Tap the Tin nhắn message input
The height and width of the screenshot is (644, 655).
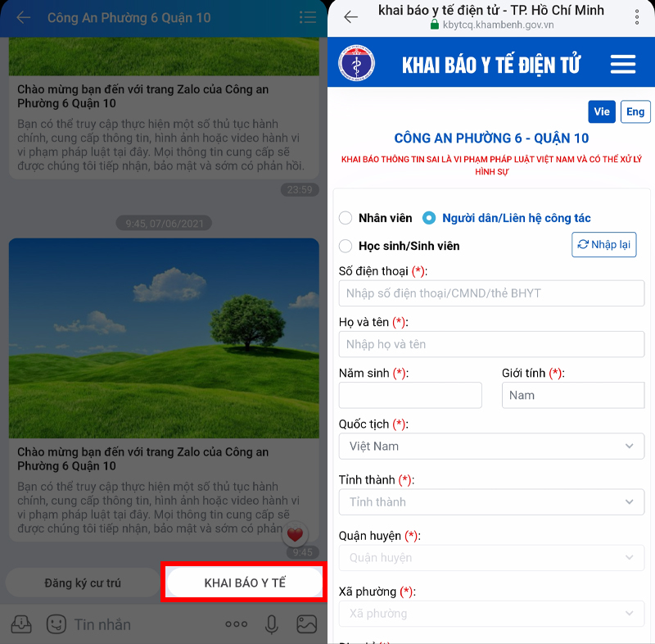click(x=103, y=624)
